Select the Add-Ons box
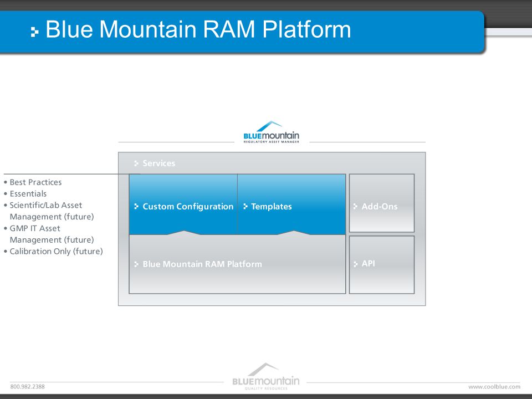This screenshot has height=399, width=532. click(382, 203)
